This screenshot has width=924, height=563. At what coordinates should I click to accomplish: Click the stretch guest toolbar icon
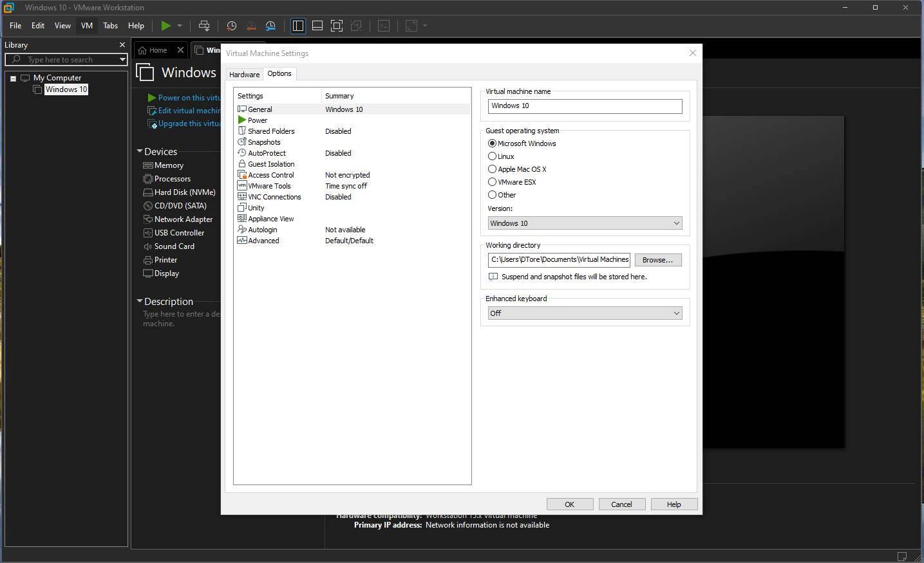[x=411, y=26]
